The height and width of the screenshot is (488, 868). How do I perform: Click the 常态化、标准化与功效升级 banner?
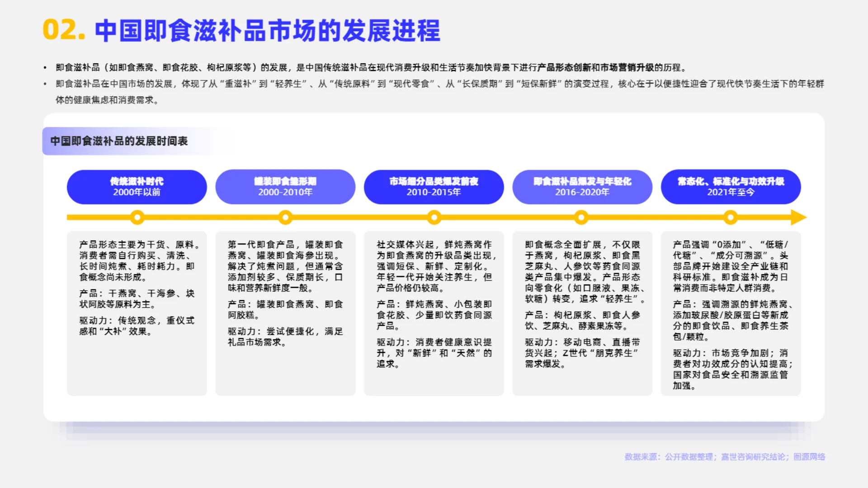pos(731,187)
